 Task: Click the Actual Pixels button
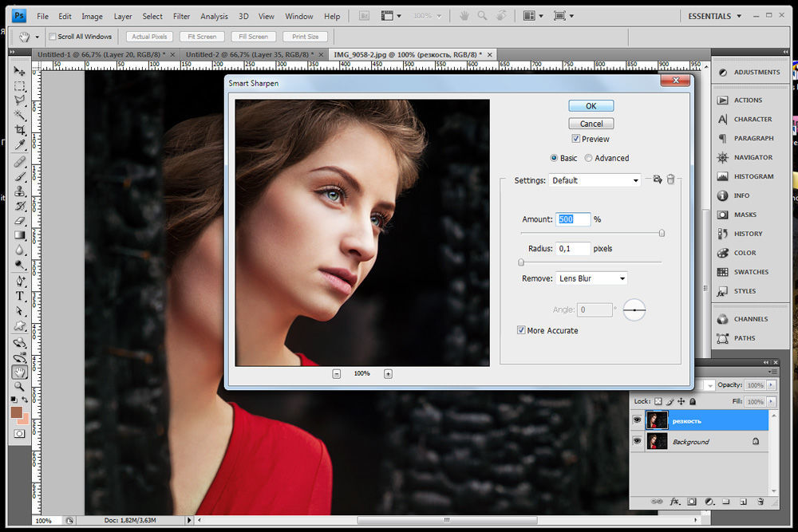point(150,37)
